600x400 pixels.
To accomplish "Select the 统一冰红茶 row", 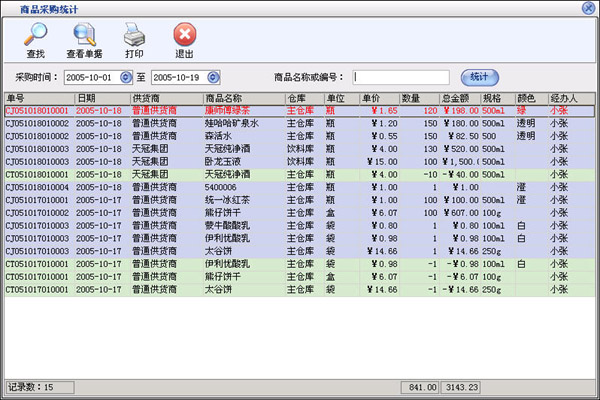I will pos(300,199).
